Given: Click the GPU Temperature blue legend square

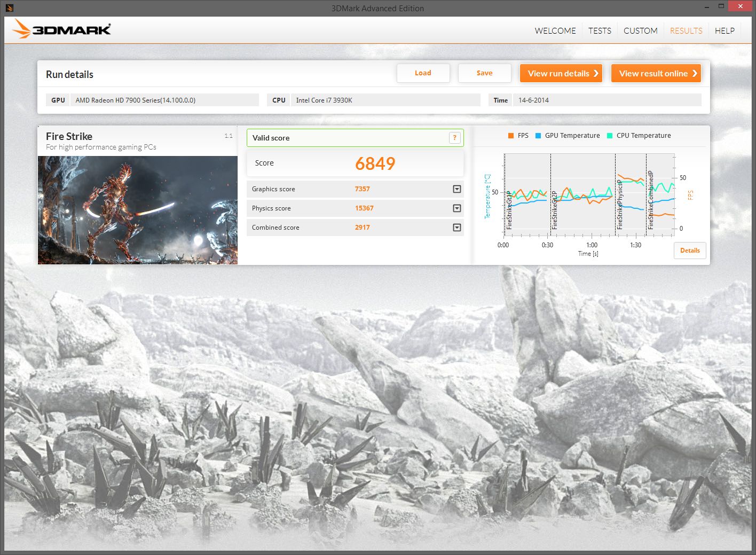Looking at the screenshot, I should (x=538, y=136).
